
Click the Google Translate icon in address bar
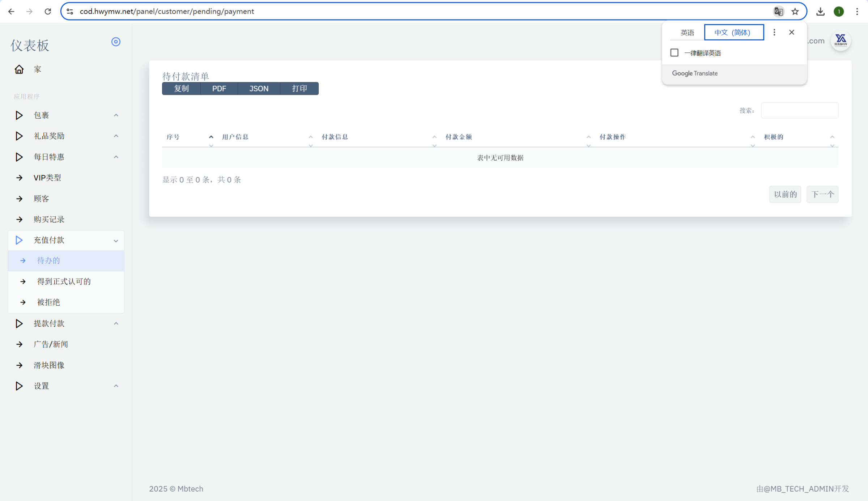778,12
